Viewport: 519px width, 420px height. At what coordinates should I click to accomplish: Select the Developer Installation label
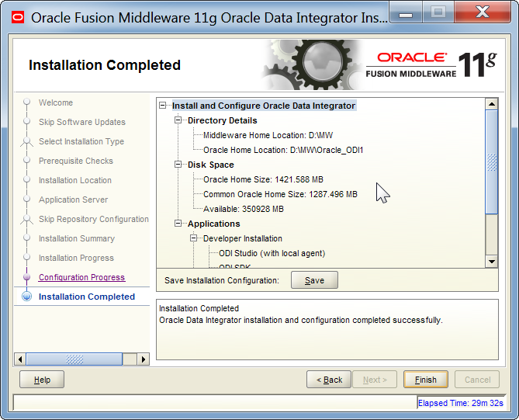click(243, 238)
